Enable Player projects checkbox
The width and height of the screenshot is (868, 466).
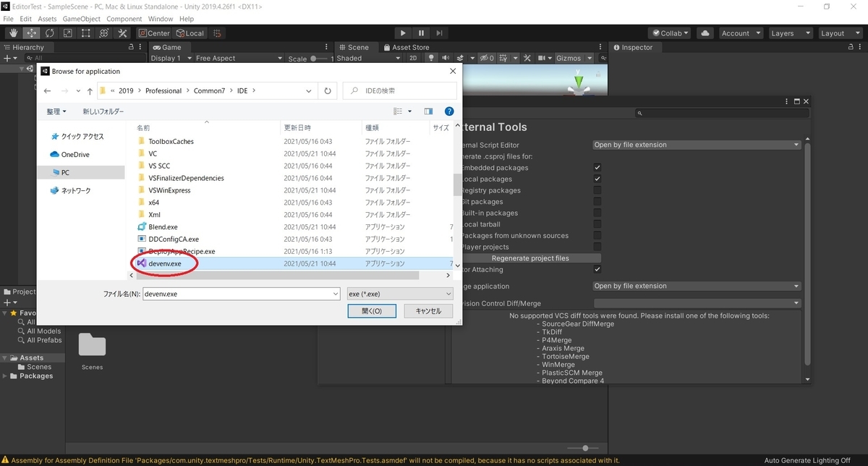pos(597,247)
